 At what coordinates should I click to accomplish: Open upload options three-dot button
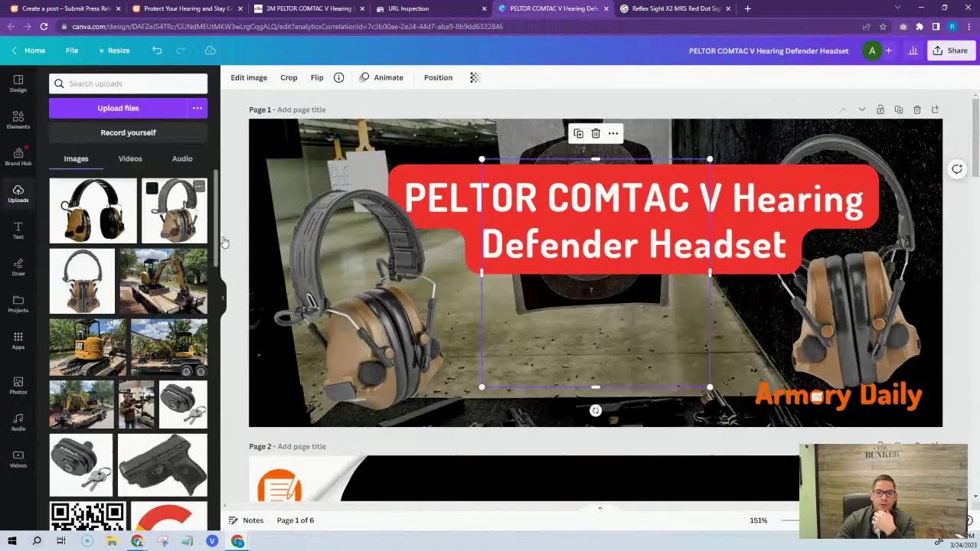click(x=198, y=108)
